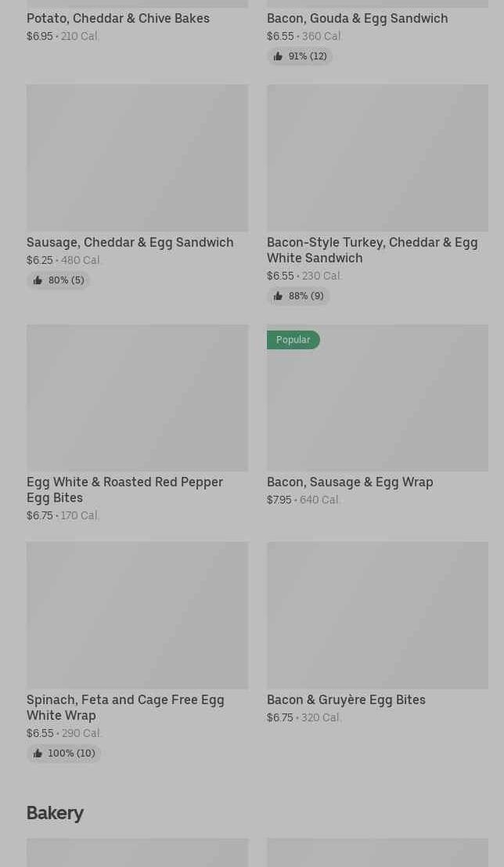
Task: Click the Sausage, Cheddar & Egg Sandwich image
Action: click(x=137, y=157)
